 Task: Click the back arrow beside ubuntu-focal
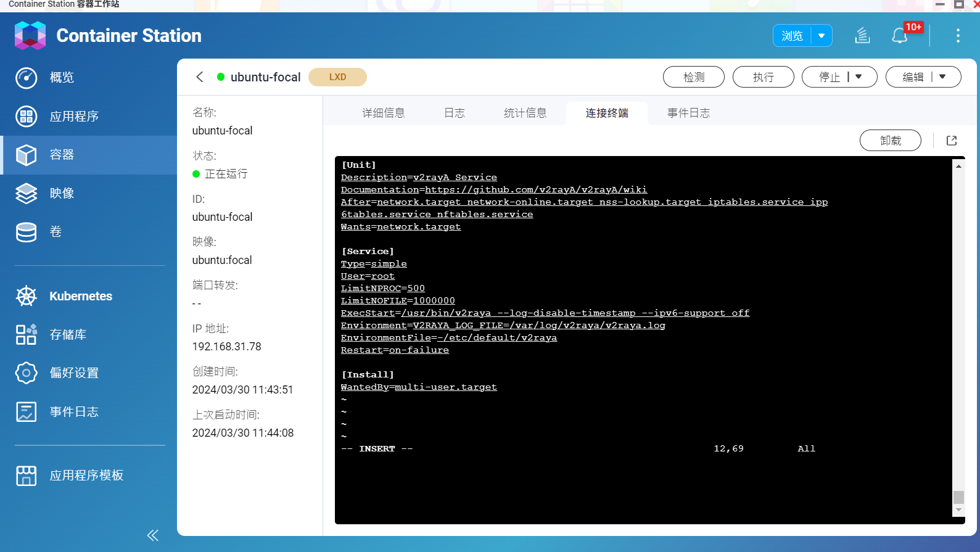(199, 77)
